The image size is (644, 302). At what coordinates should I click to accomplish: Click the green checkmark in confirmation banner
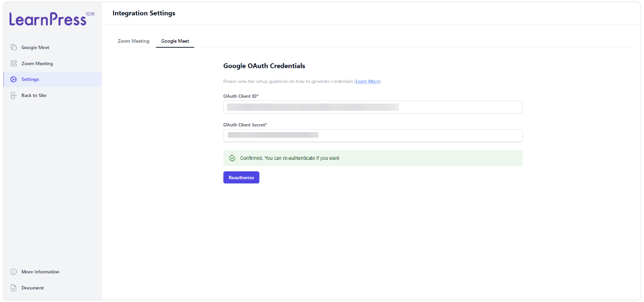point(232,158)
